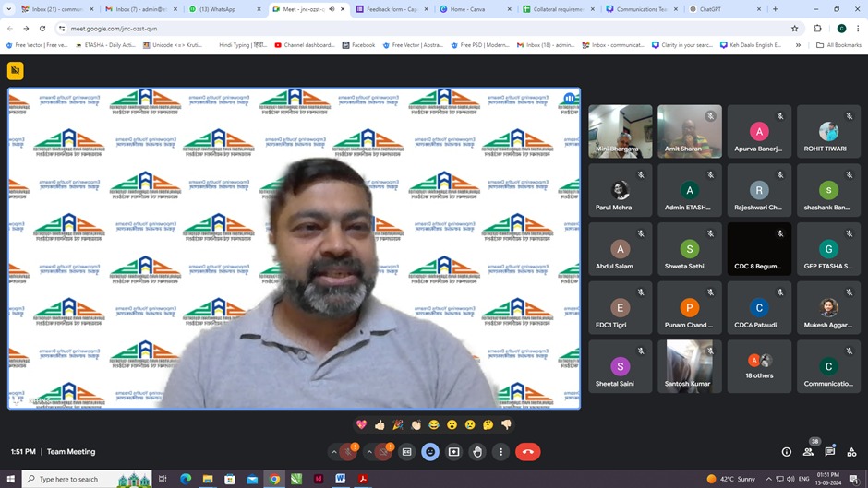Send the thumbs up reaction
Viewport: 868px width, 488px height.
380,424
